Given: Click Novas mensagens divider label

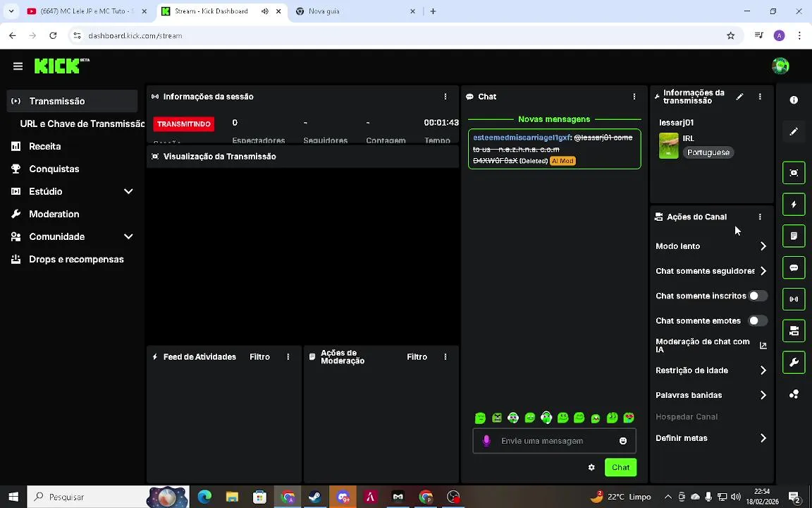Looking at the screenshot, I should click(x=554, y=119).
